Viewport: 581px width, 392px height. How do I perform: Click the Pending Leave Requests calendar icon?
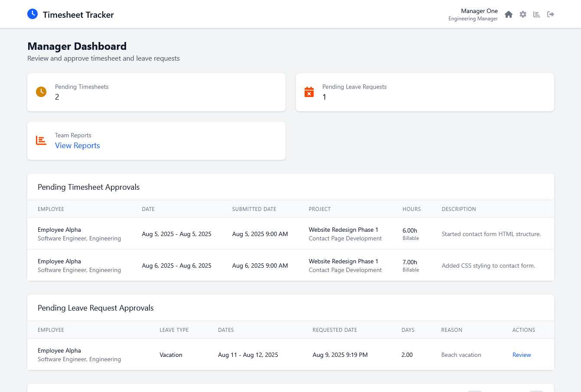click(x=309, y=92)
